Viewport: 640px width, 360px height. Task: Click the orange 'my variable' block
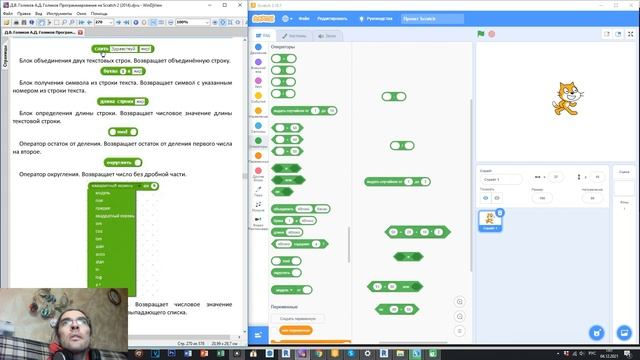[x=296, y=330]
